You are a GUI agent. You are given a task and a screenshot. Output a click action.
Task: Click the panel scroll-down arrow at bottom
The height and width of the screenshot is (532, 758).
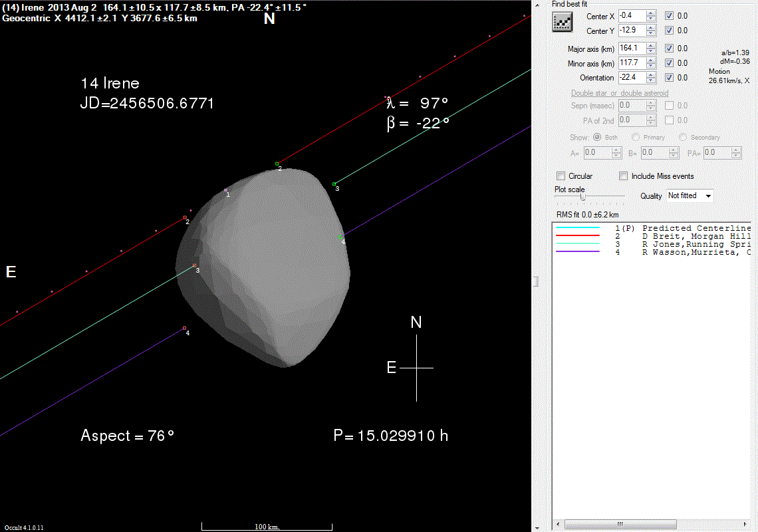(x=538, y=527)
